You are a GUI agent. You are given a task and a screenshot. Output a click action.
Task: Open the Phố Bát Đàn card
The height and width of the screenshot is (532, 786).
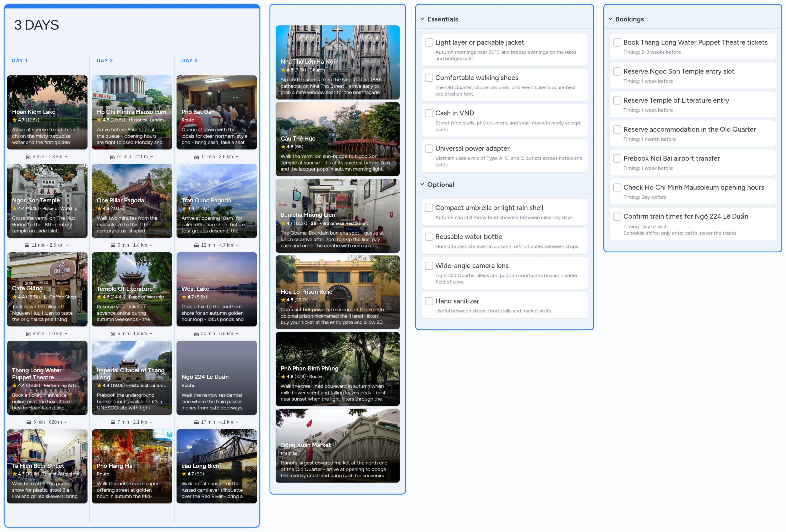[x=217, y=113]
